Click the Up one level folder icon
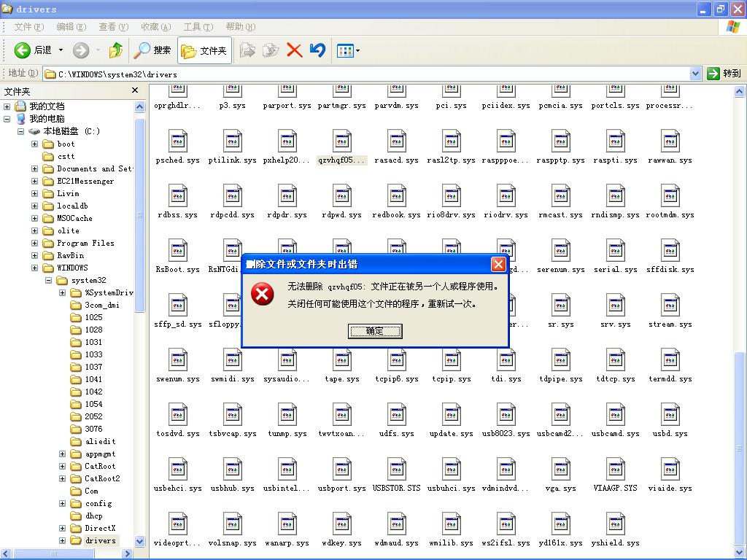This screenshot has height=560, width=747. click(x=116, y=50)
